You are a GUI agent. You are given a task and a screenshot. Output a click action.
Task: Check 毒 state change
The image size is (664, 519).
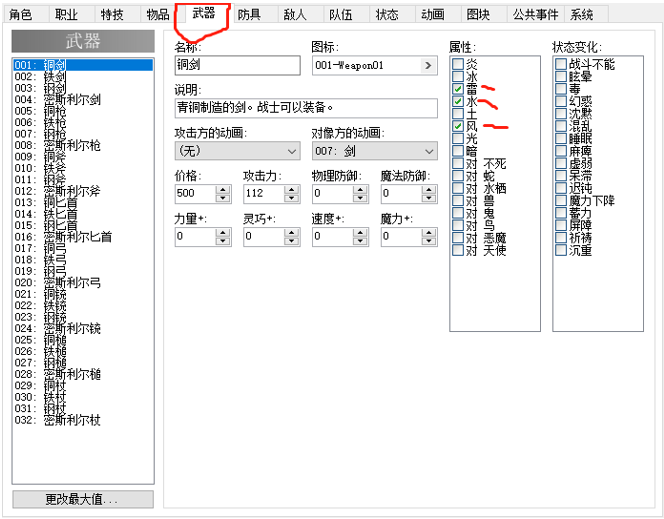[x=561, y=89]
